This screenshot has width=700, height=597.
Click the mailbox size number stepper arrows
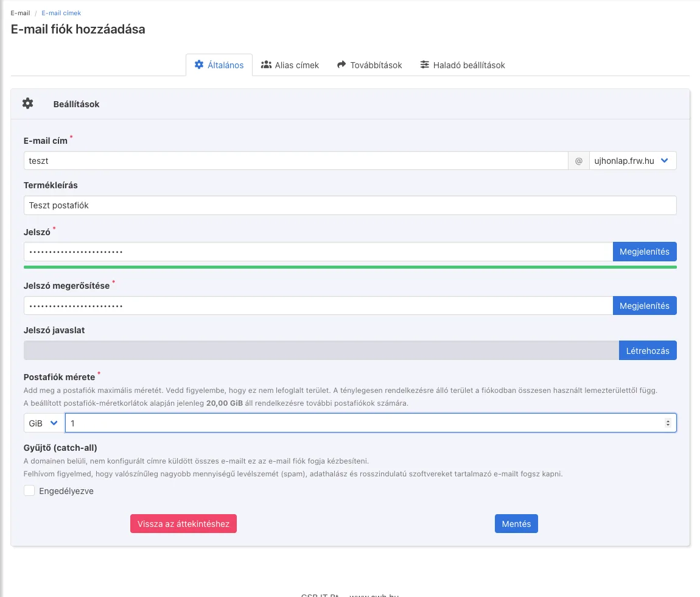[668, 423]
